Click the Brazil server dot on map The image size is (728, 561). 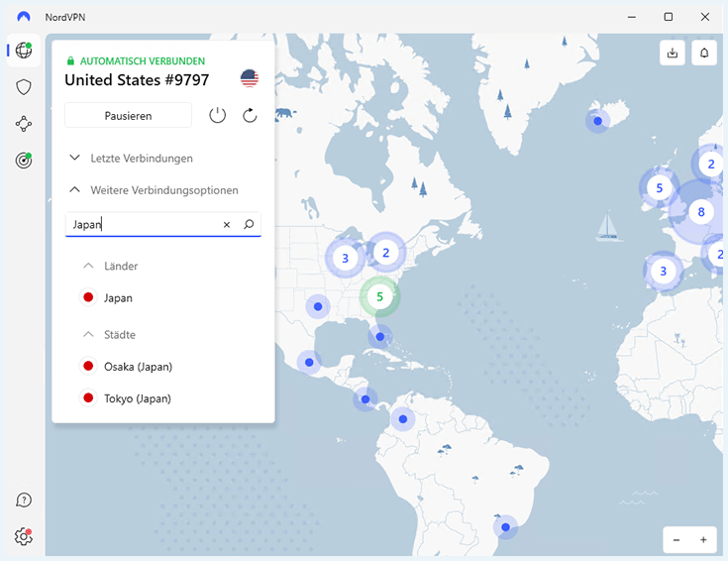(505, 527)
